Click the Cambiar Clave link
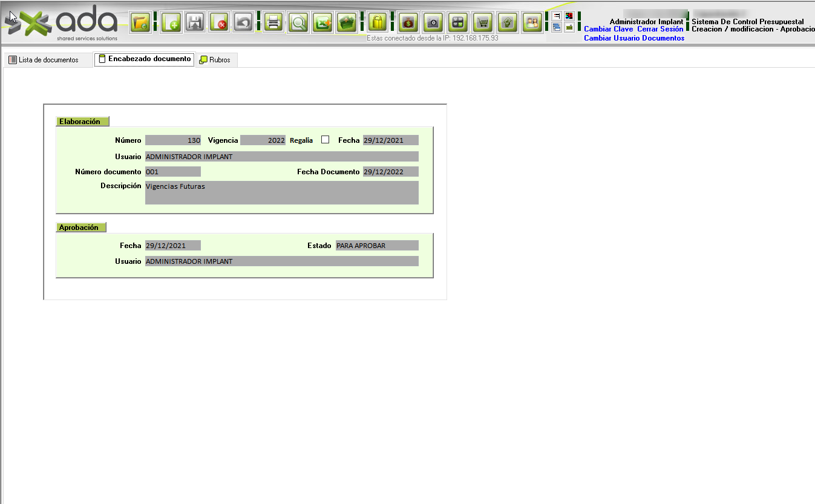The width and height of the screenshot is (815, 504). pos(608,29)
